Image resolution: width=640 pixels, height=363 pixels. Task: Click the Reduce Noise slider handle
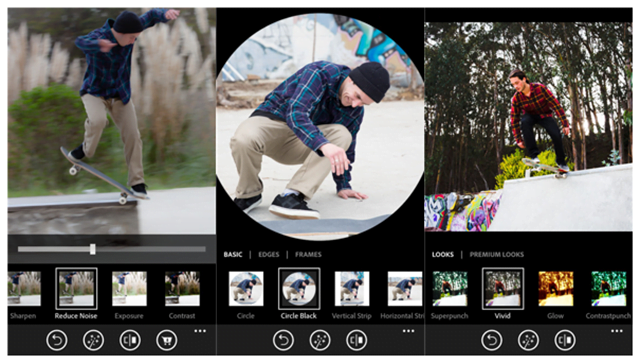(93, 249)
